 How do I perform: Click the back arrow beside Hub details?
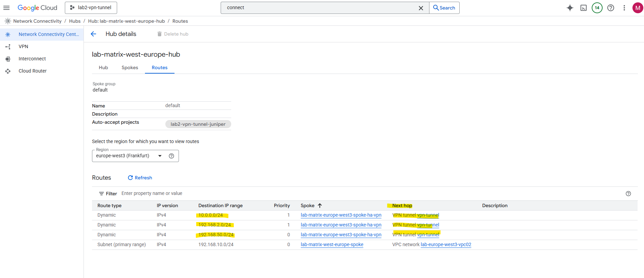[94, 34]
